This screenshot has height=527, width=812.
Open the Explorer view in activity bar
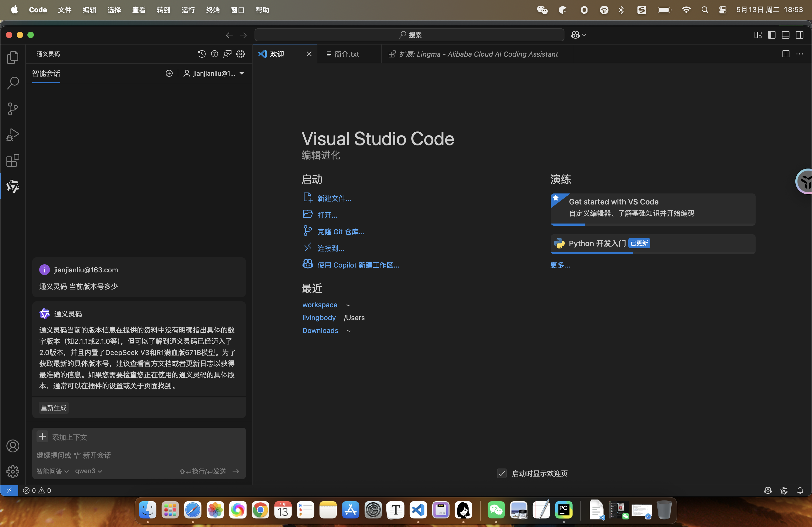13,57
